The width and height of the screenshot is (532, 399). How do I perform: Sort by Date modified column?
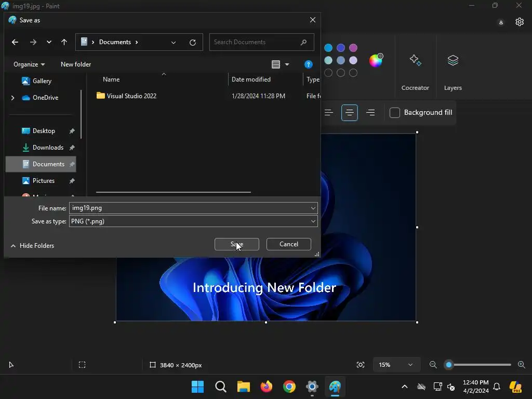tap(251, 79)
